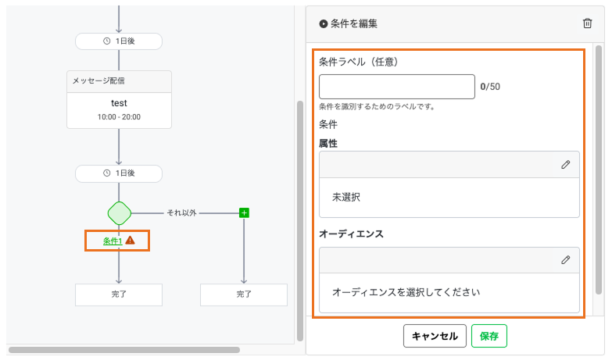The image size is (612, 364).
Task: Click the clock icon in lower 1日後 node
Action: [x=106, y=173]
